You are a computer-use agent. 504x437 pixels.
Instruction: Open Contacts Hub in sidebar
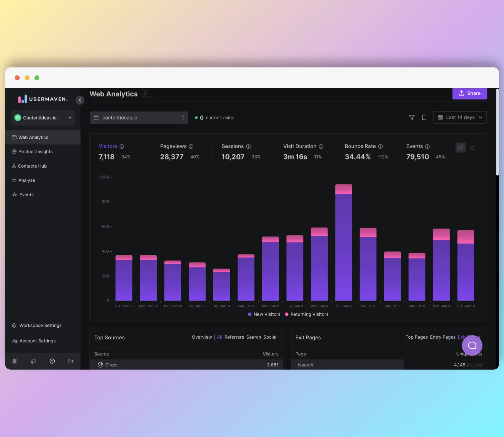tap(43, 166)
